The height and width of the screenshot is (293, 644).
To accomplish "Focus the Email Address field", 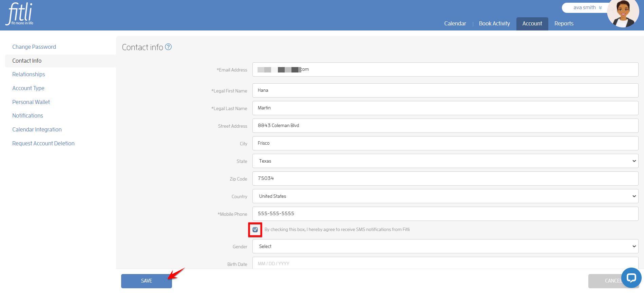I will click(x=445, y=69).
